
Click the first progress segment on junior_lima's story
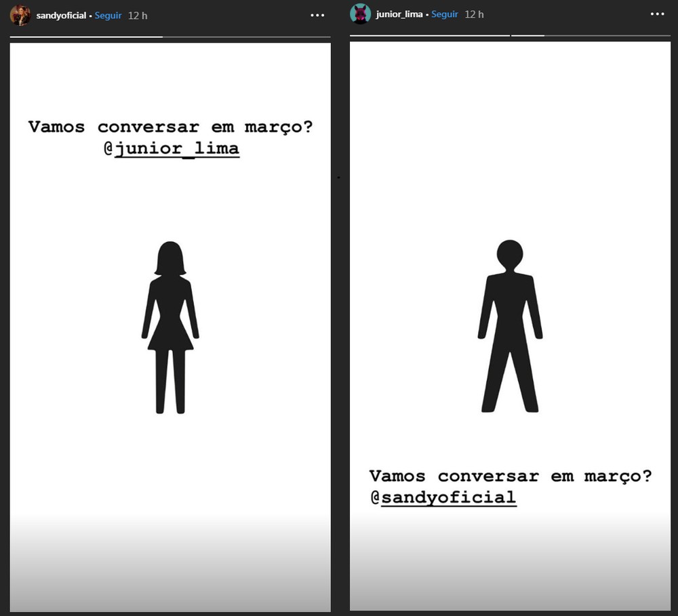point(429,35)
